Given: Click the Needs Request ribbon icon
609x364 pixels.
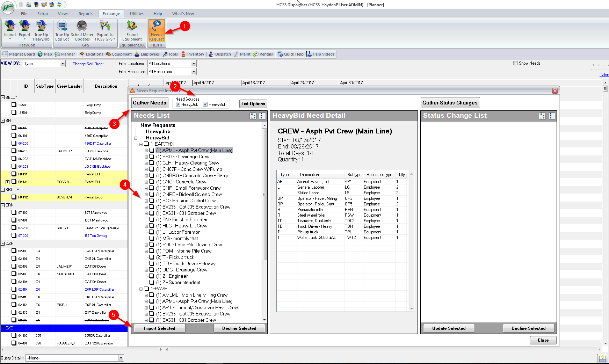Looking at the screenshot, I should (x=157, y=31).
